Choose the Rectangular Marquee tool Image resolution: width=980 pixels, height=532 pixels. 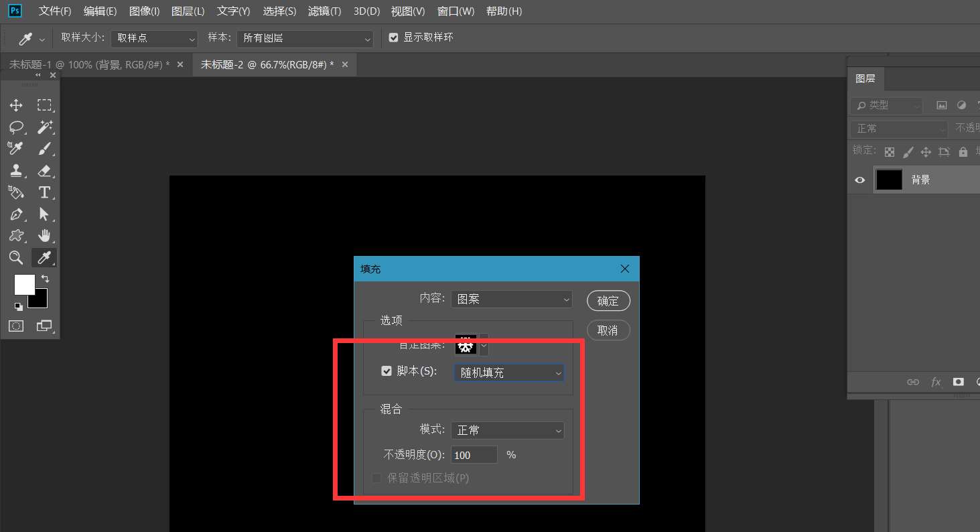45,105
